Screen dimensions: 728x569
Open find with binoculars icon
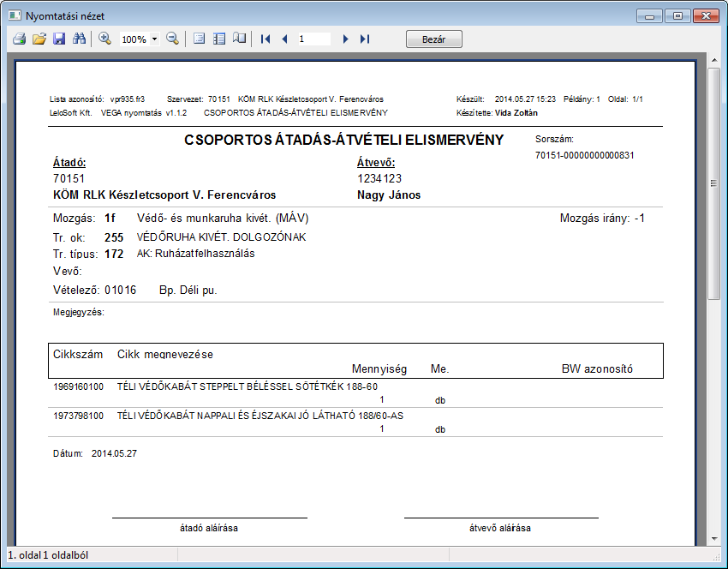(x=79, y=39)
